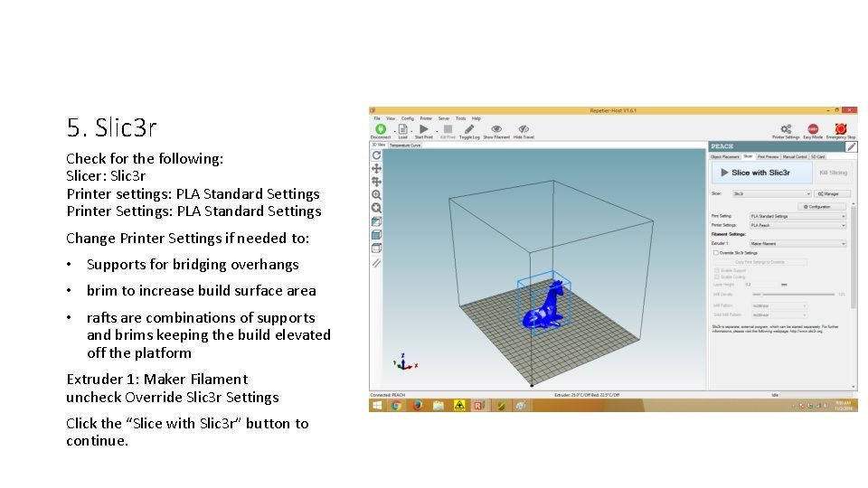The image size is (868, 488).
Task: Expand the Print Setting dropdown
Action: click(797, 216)
